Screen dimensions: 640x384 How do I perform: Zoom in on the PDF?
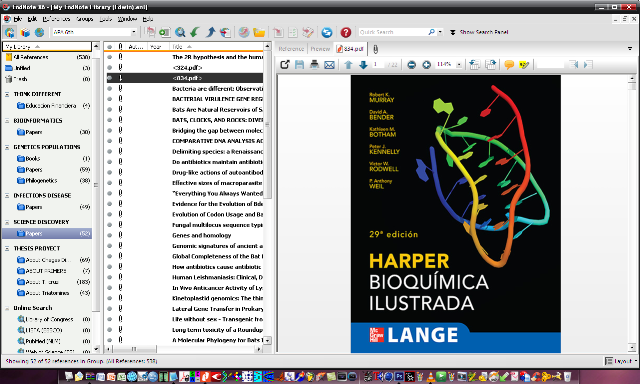[426, 64]
